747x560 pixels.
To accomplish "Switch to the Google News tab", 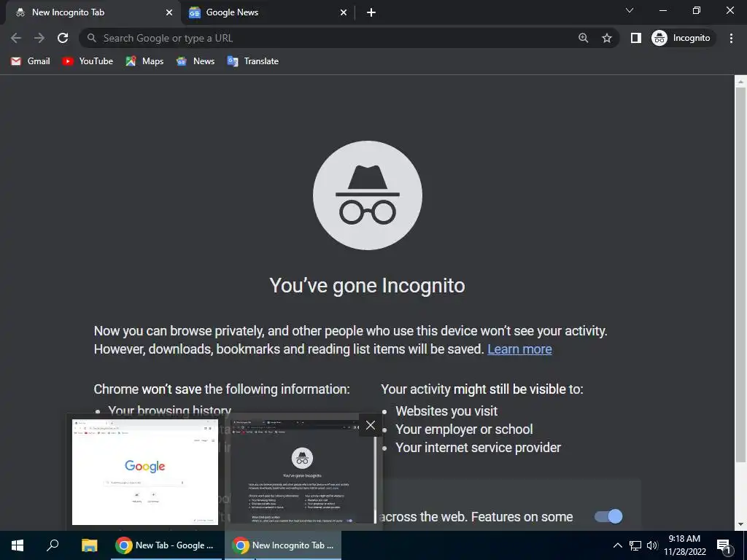I will [x=267, y=12].
